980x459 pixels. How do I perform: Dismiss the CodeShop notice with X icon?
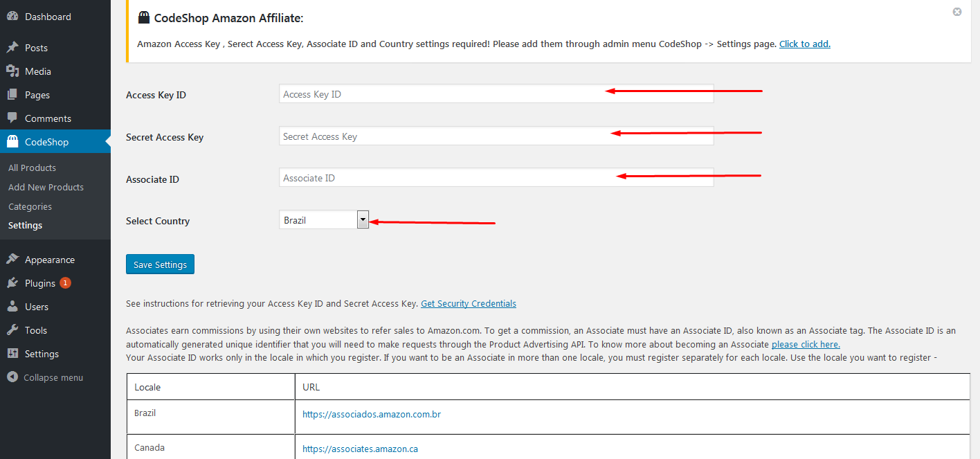click(957, 12)
